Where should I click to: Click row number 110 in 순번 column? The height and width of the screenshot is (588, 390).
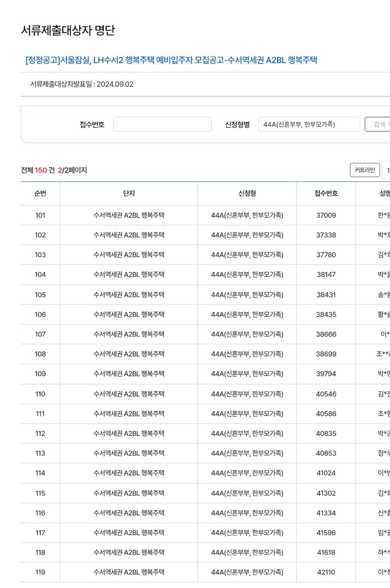click(40, 394)
